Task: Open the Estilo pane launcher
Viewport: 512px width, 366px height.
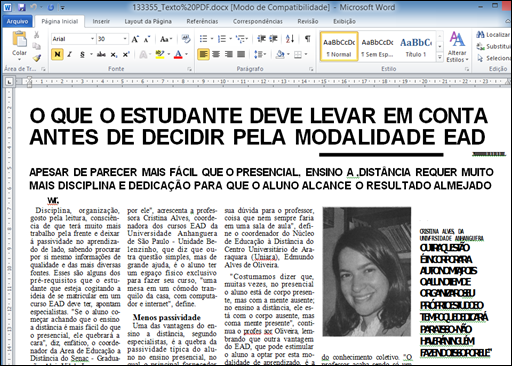Action: tap(467, 69)
